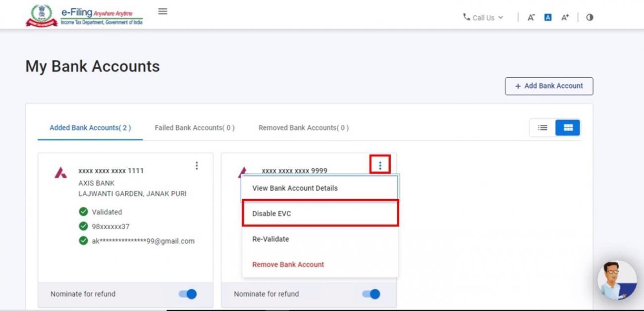
Task: Expand the Call Us dropdown
Action: (483, 17)
